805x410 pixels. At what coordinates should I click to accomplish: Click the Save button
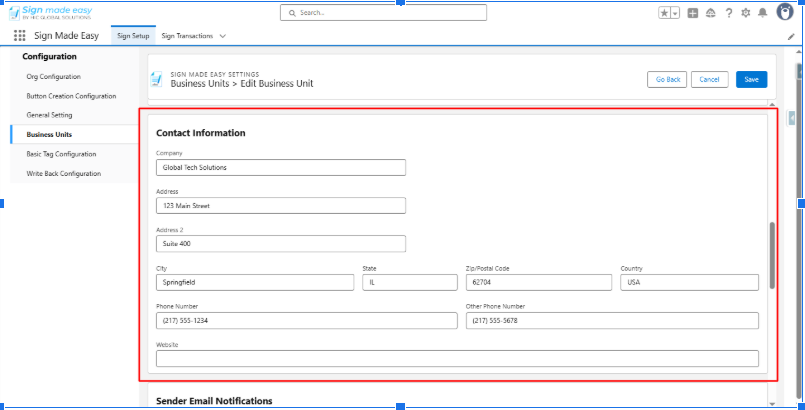[x=751, y=79]
